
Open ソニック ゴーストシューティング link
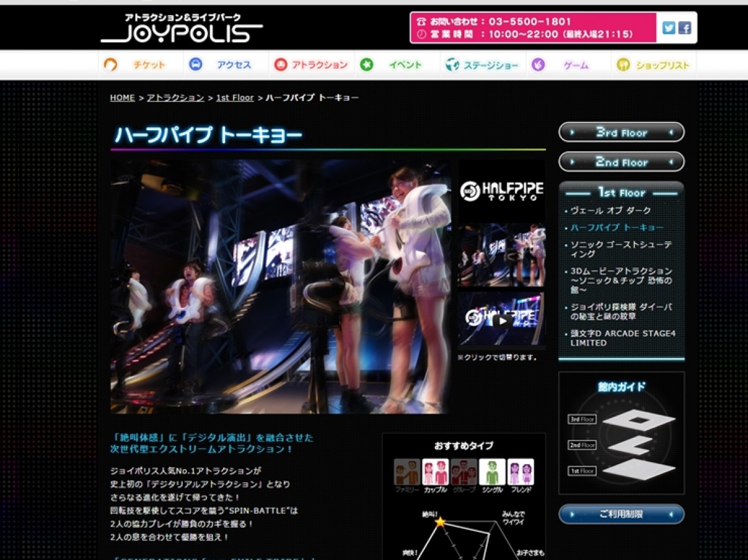pos(621,249)
